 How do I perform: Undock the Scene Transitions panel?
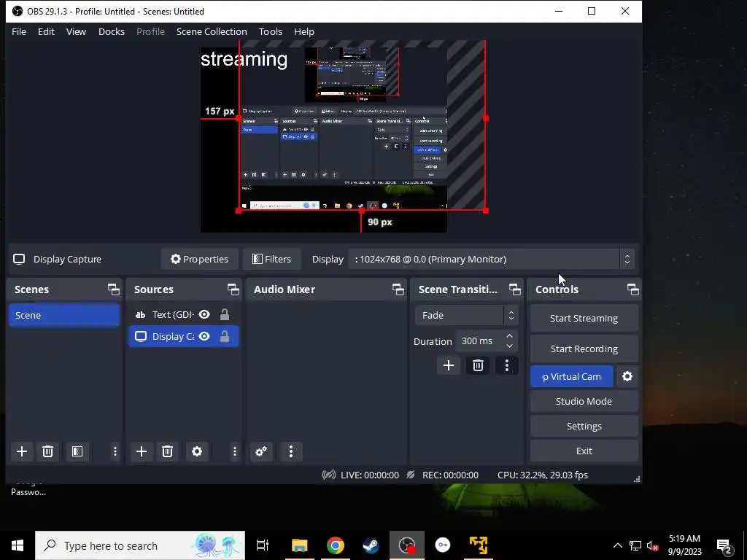tap(514, 289)
